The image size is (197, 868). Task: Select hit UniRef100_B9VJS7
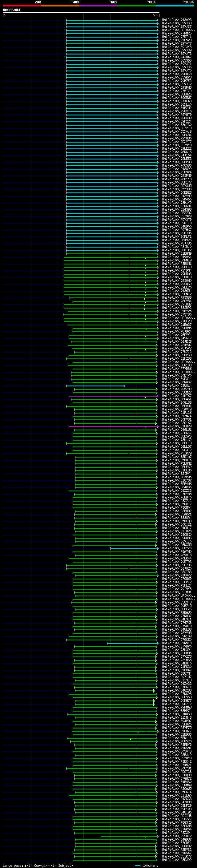click(x=177, y=26)
